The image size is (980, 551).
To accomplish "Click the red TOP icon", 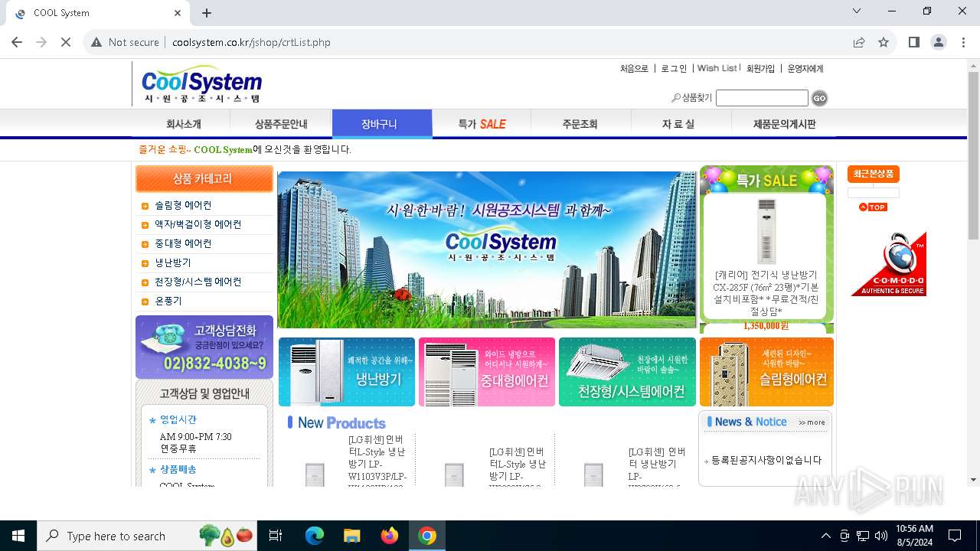I will pyautogui.click(x=873, y=207).
